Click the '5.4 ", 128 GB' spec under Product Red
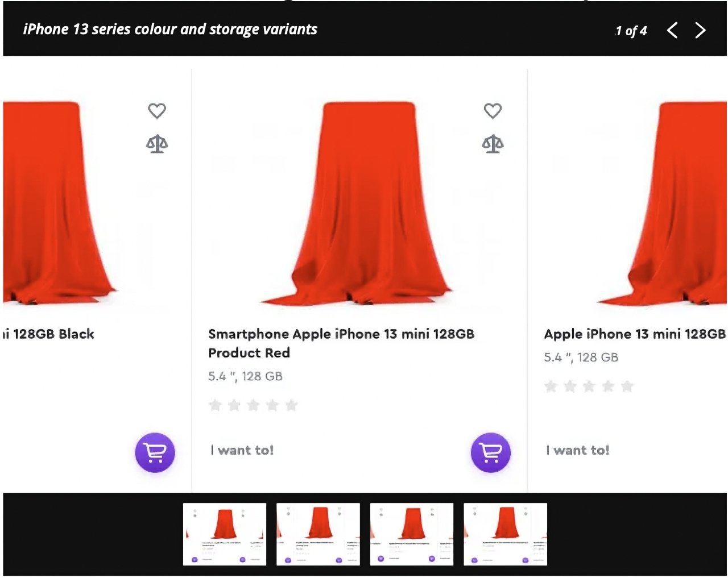 [245, 376]
